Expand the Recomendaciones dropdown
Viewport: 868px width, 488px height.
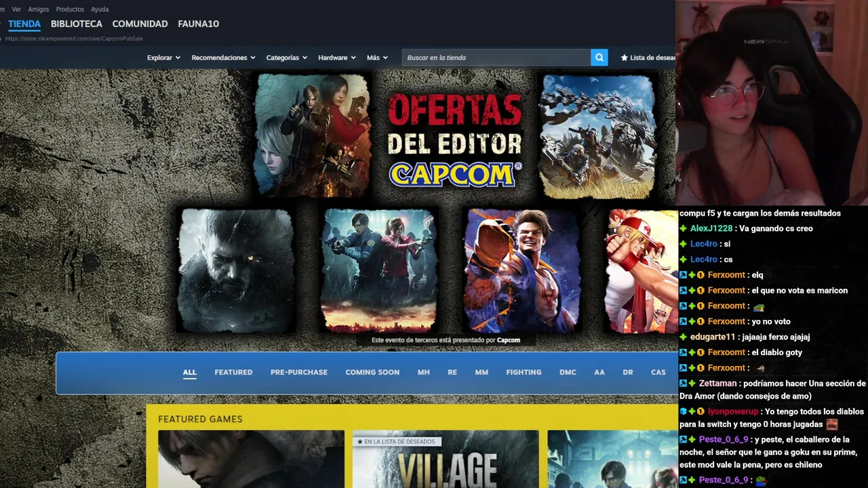[223, 58]
